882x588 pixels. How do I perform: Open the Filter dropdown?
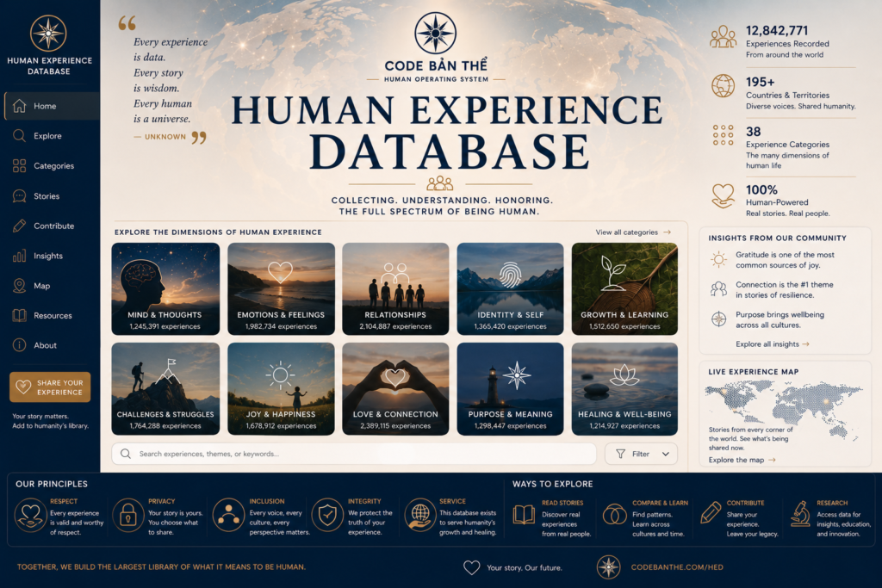[641, 454]
